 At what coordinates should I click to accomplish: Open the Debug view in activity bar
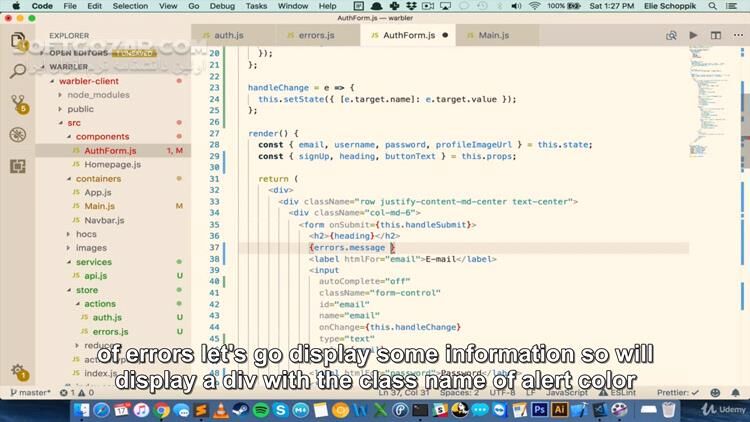pos(18,134)
